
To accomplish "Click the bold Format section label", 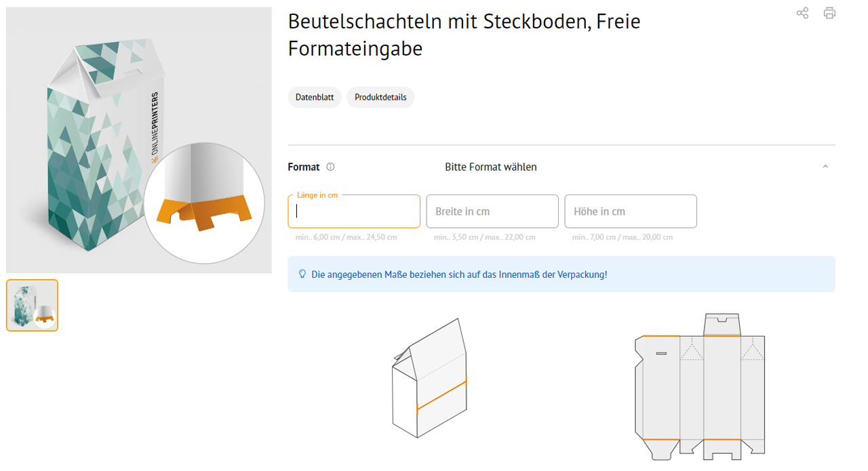I will click(304, 167).
